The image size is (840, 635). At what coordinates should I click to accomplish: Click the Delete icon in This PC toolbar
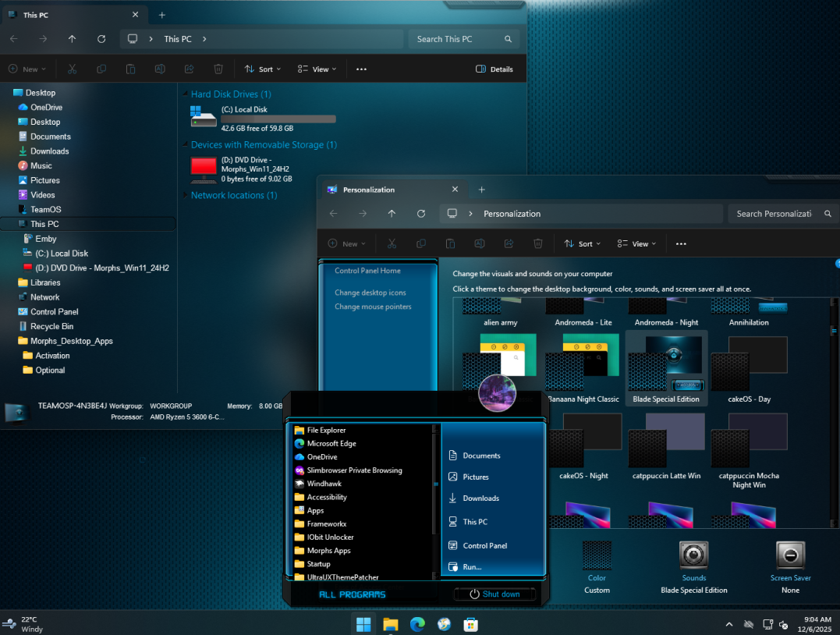pyautogui.click(x=218, y=69)
